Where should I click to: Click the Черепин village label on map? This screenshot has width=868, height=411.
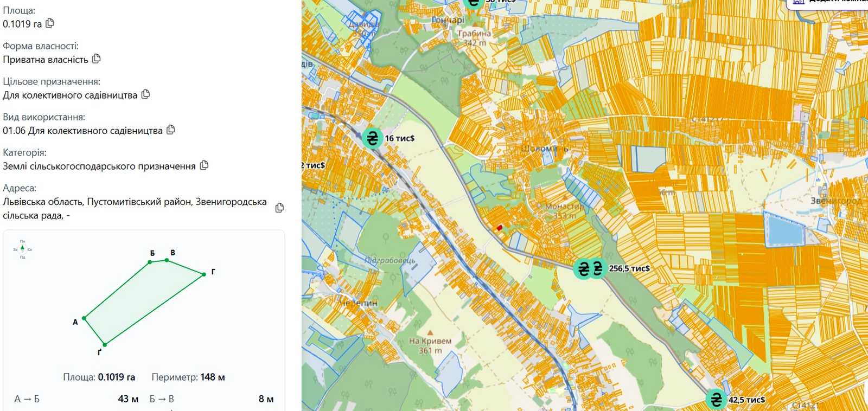coord(359,303)
